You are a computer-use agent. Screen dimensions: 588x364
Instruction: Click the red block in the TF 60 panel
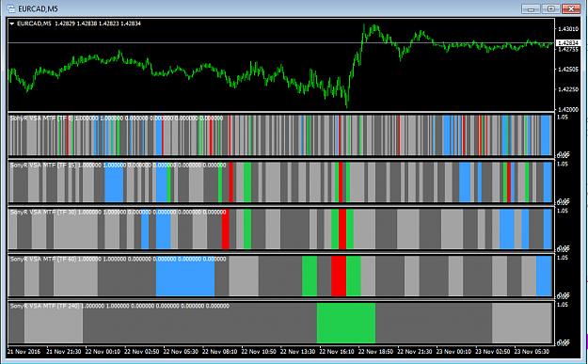click(x=339, y=276)
